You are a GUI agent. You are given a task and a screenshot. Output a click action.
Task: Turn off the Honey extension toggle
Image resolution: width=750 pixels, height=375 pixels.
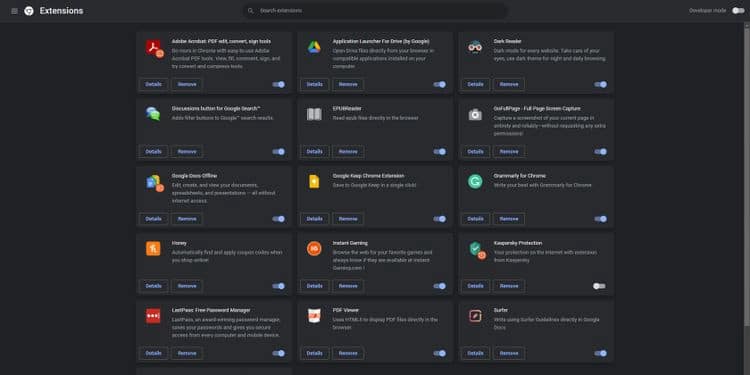click(x=278, y=286)
